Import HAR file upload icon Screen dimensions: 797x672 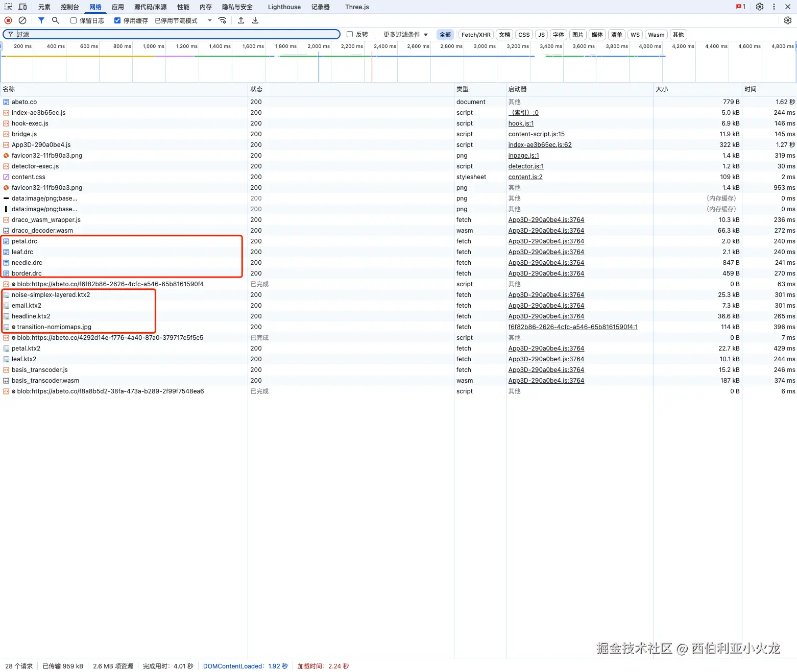tap(241, 20)
